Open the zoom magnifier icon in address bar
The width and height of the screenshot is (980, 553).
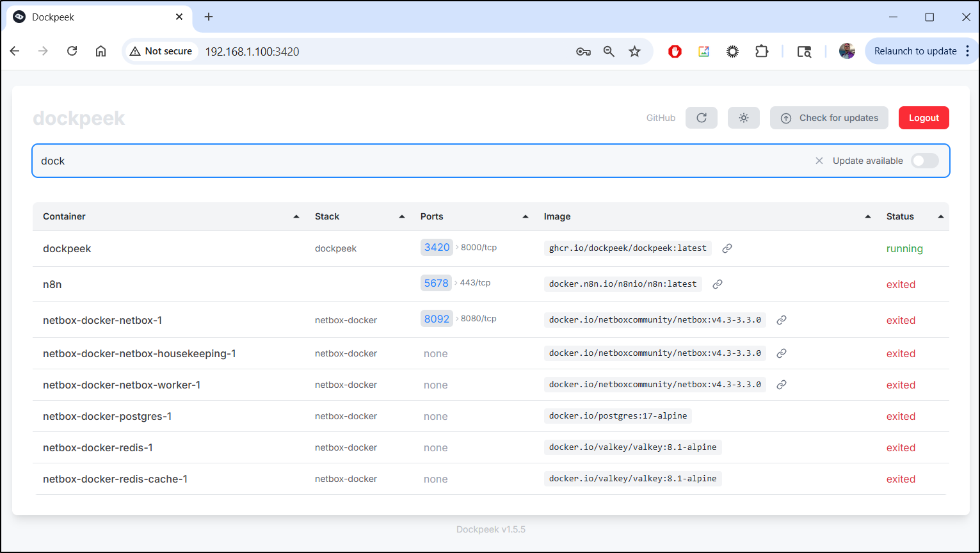click(x=609, y=51)
